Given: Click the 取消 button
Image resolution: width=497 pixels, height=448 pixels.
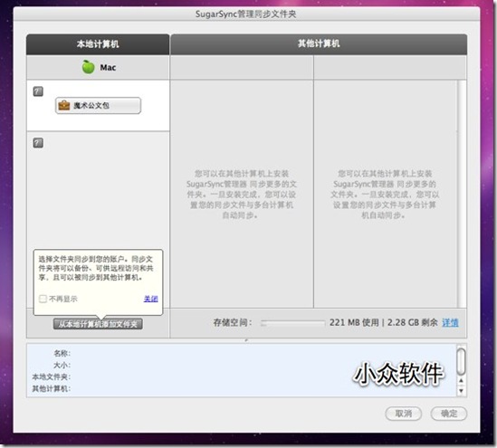Looking at the screenshot, I should 404,414.
